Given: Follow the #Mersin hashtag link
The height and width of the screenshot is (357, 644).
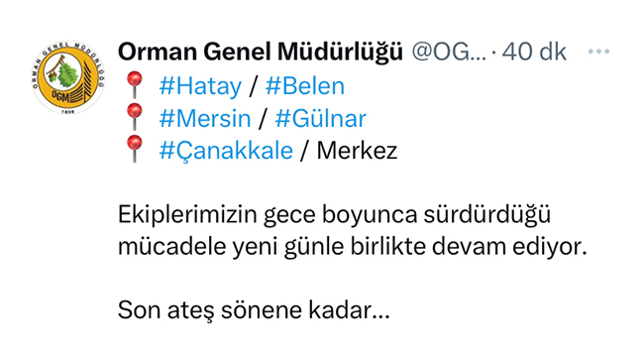Looking at the screenshot, I should [x=205, y=118].
